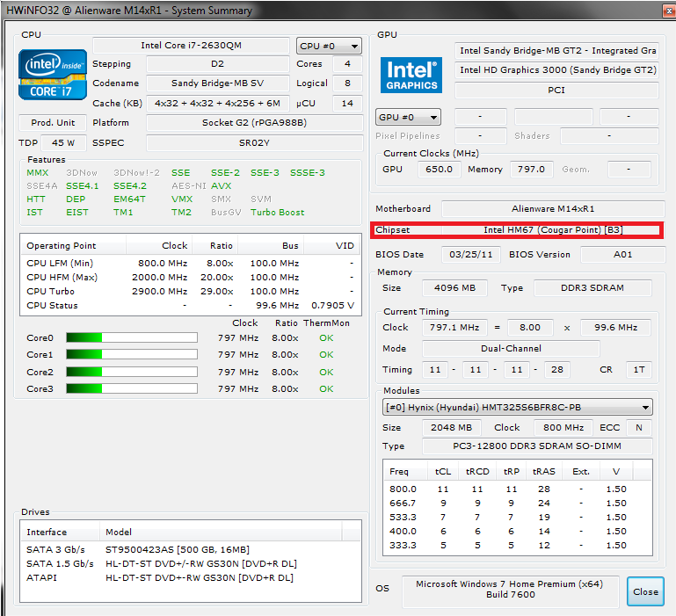This screenshot has width=676, height=616.
Task: Click the Cache value 4x32 + 4x32 + 4x256 + 6M
Action: point(218,104)
